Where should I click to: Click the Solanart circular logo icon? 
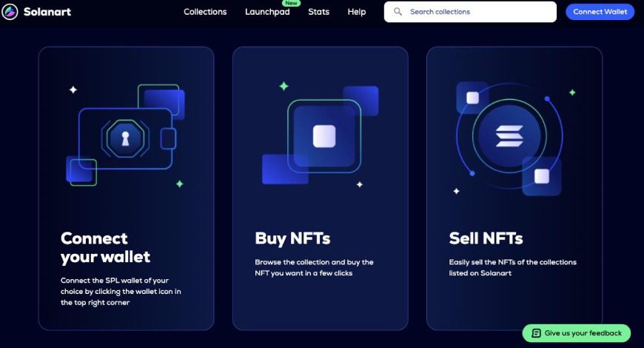10,12
